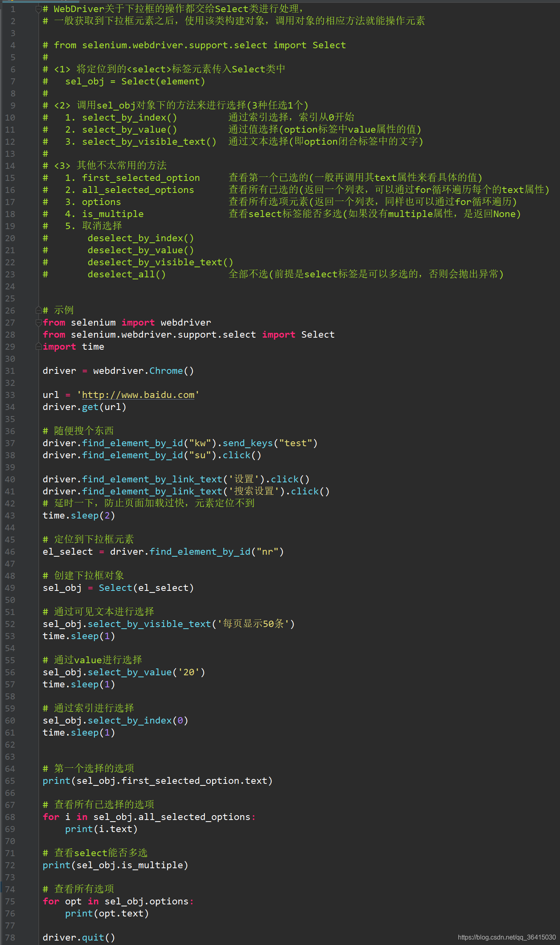Image resolution: width=560 pixels, height=945 pixels.
Task: Click the 'deselect_all()' comment
Action: tap(127, 274)
